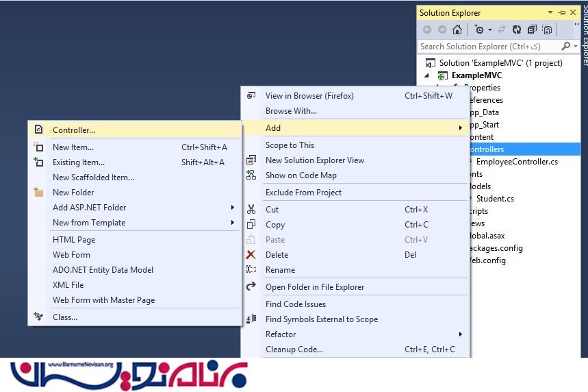The image size is (588, 392).
Task: Choose XML File in Add submenu
Action: [68, 284]
